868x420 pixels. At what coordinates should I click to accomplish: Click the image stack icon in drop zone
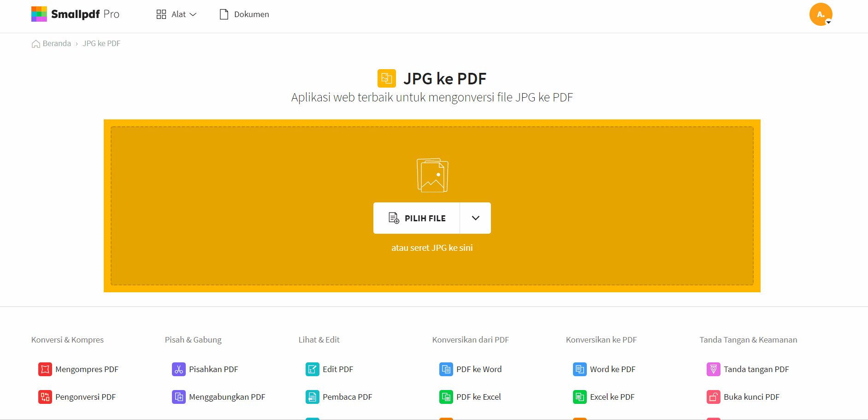[432, 175]
